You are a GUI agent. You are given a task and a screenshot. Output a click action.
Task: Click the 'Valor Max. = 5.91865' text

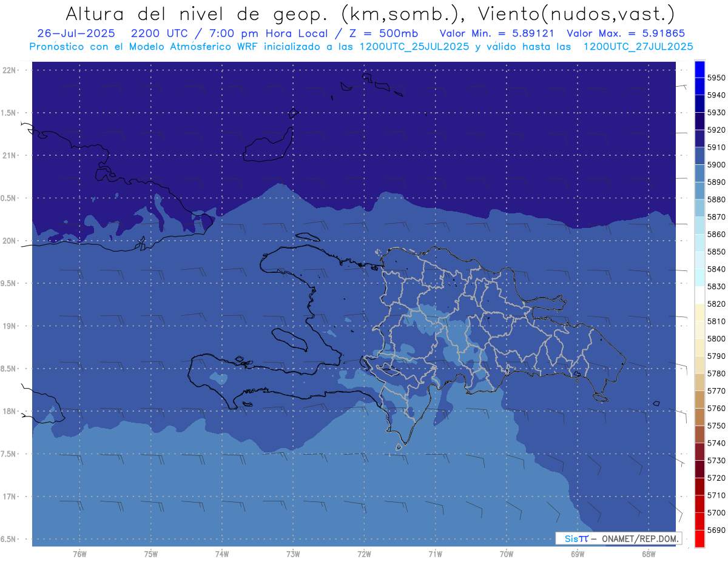tap(626, 33)
